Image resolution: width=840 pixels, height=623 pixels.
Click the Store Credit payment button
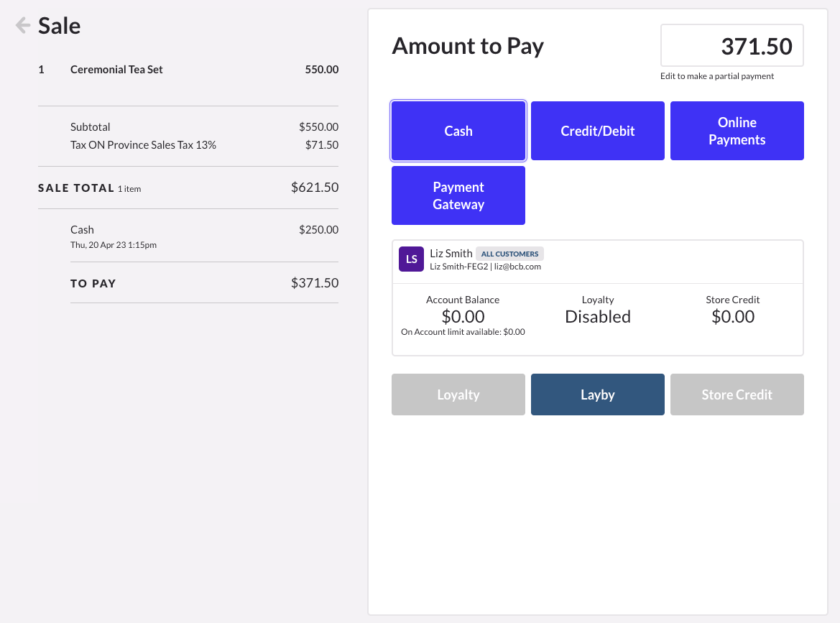point(737,394)
